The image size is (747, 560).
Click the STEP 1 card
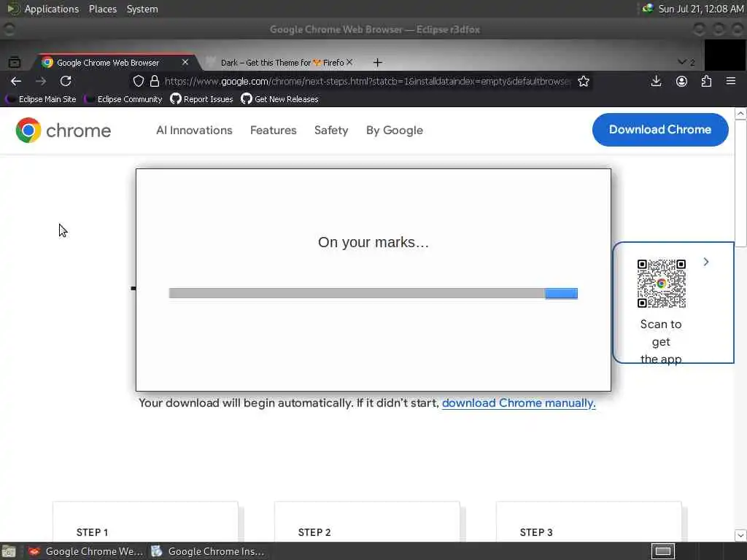tap(145, 521)
